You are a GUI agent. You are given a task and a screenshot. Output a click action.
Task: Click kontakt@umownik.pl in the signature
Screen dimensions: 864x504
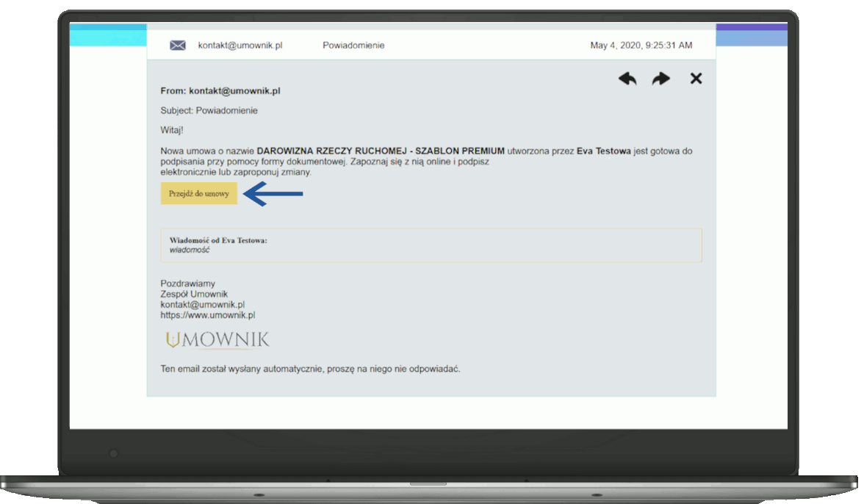tap(202, 305)
